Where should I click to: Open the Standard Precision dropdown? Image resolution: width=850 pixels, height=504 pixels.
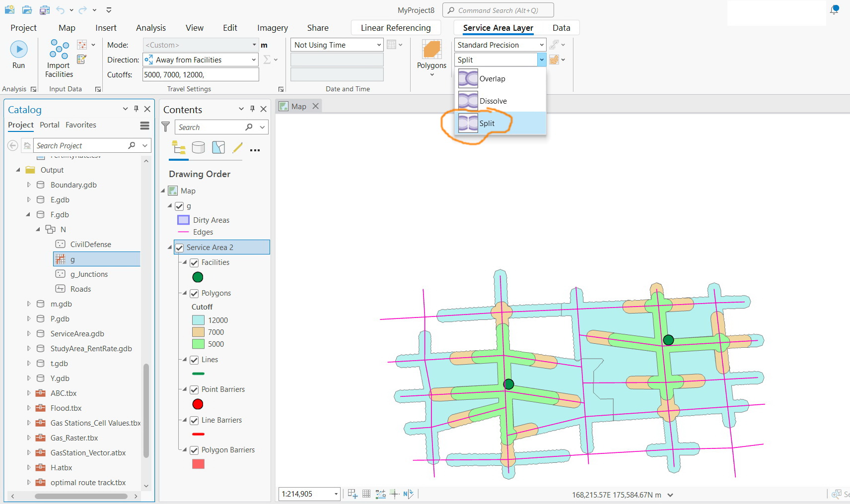pyautogui.click(x=500, y=45)
